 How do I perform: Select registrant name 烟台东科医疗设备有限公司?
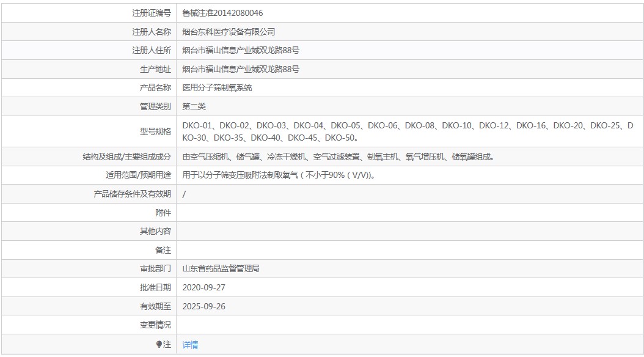click(229, 32)
